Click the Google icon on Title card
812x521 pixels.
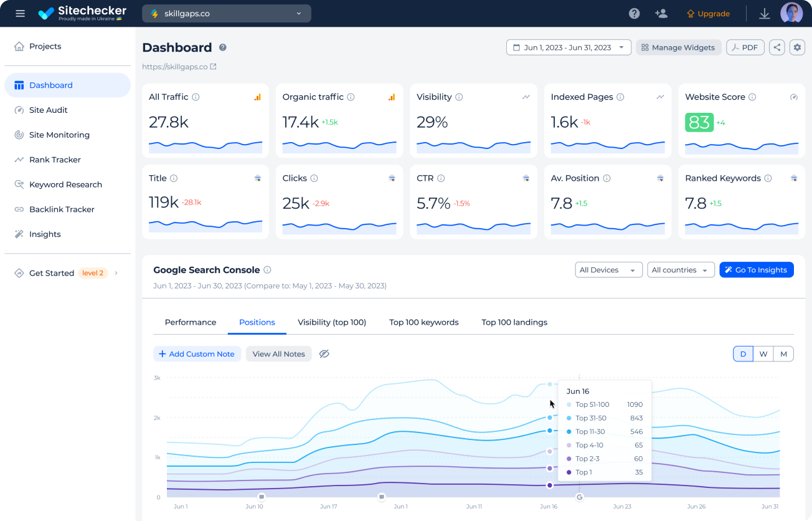pyautogui.click(x=258, y=178)
